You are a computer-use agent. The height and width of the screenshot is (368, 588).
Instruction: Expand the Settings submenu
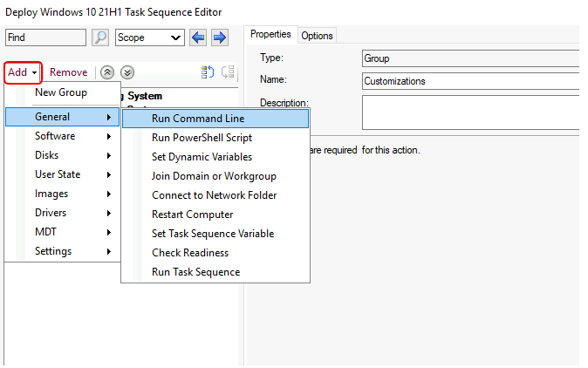[x=63, y=251]
